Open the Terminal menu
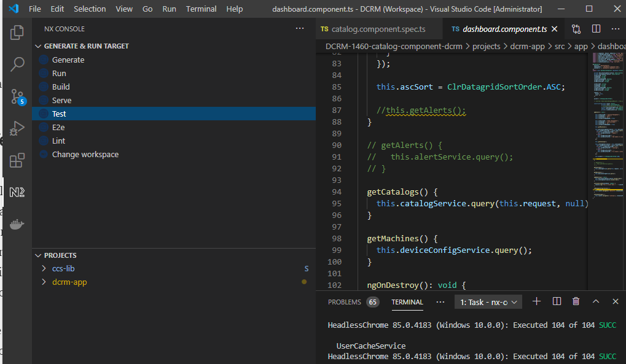The height and width of the screenshot is (364, 626). coord(201,9)
